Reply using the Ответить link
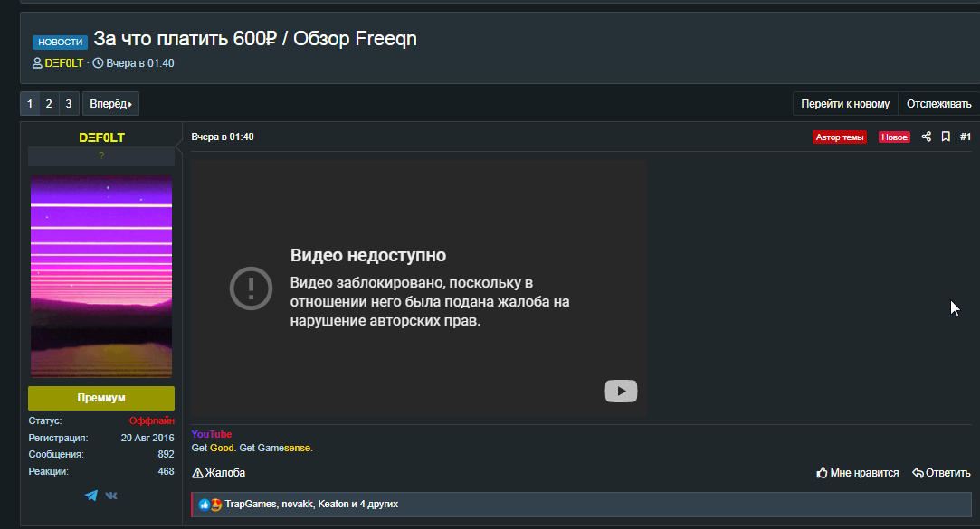The width and height of the screenshot is (980, 529). pos(941,473)
